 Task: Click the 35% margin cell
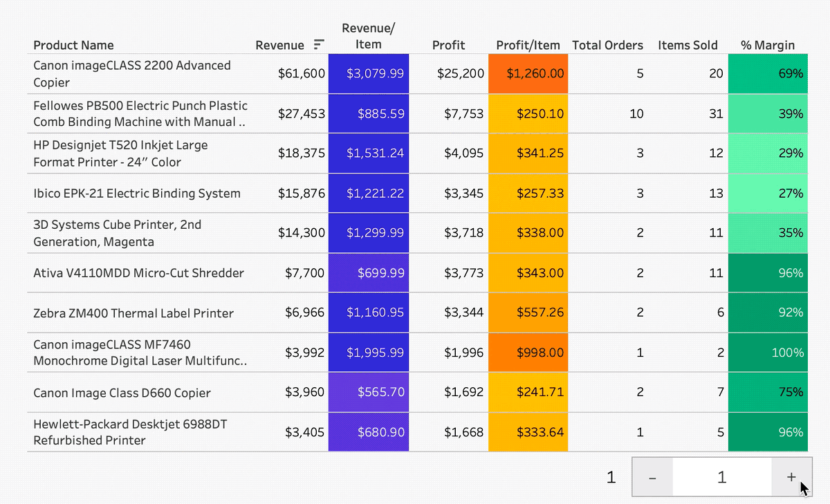pyautogui.click(x=768, y=233)
